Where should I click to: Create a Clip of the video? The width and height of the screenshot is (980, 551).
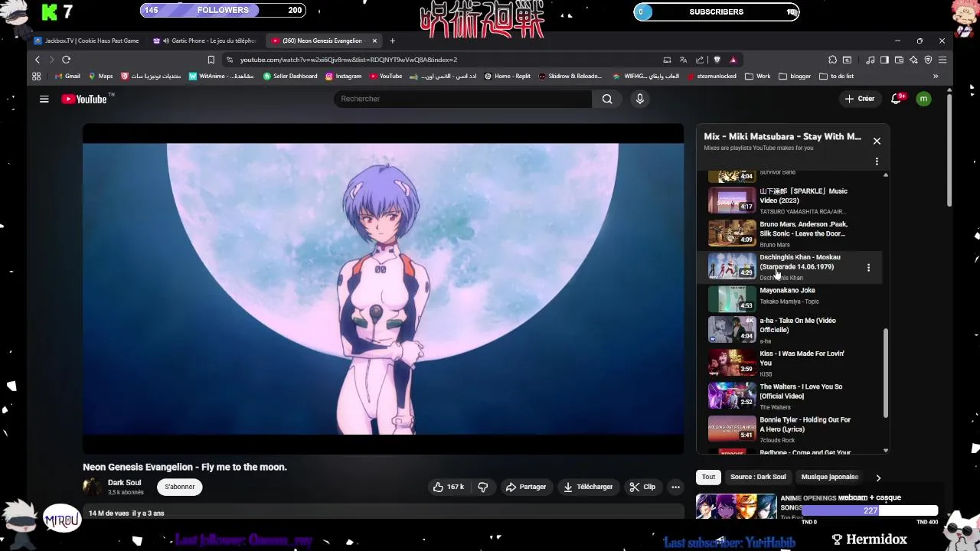point(642,487)
